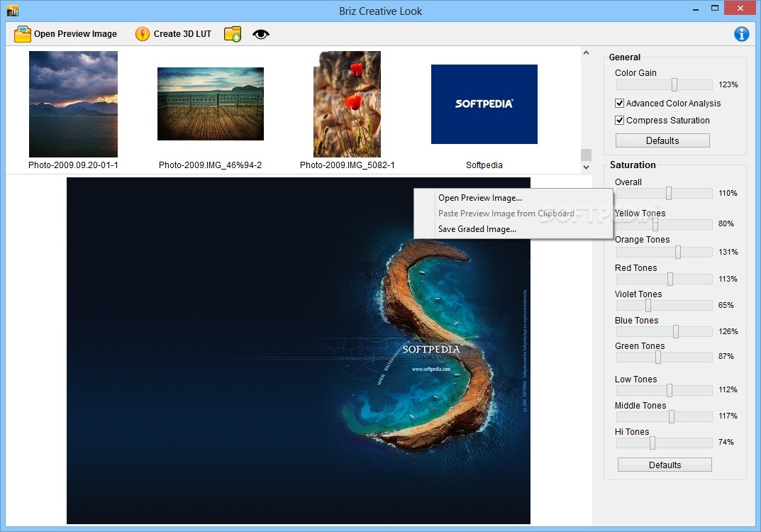The image size is (761, 532).
Task: Click the Briz app icon in title bar
Action: pyautogui.click(x=13, y=11)
